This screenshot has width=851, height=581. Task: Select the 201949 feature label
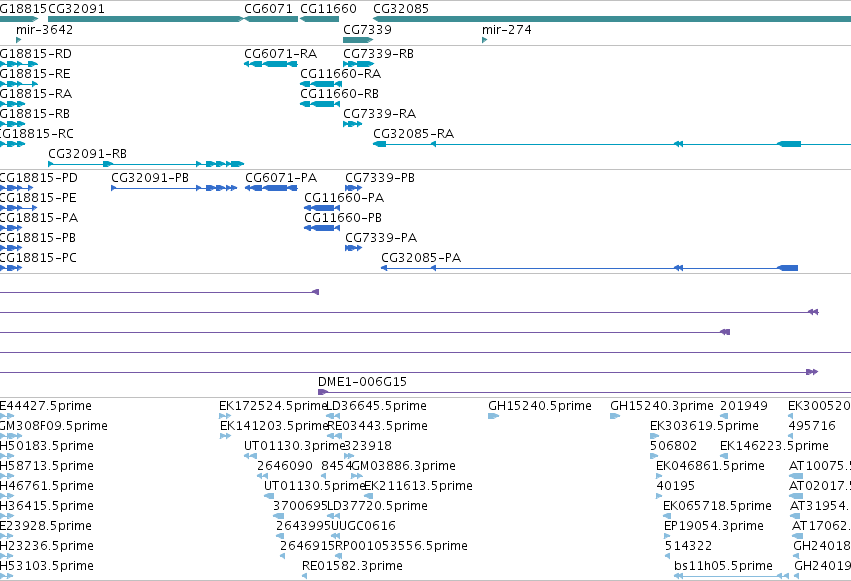tap(744, 406)
